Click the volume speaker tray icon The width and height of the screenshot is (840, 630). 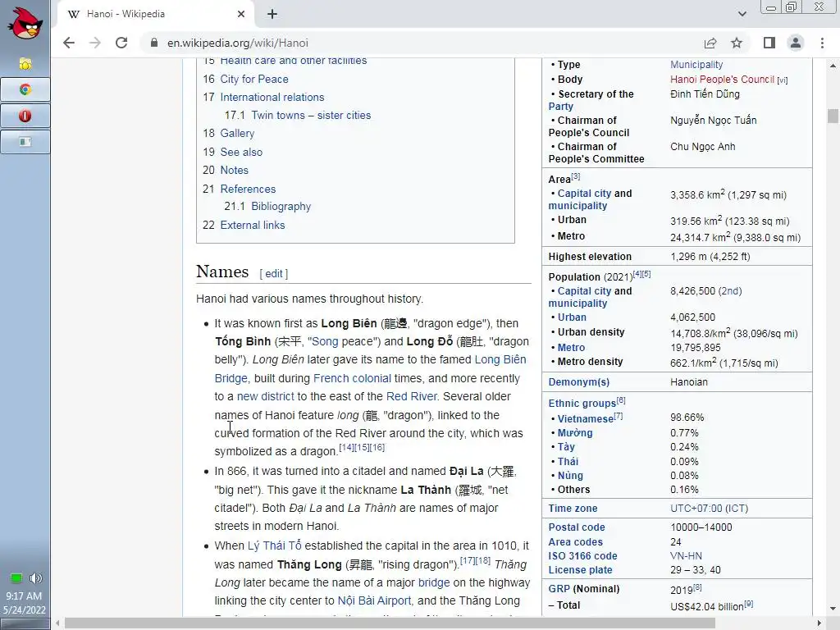(36, 578)
